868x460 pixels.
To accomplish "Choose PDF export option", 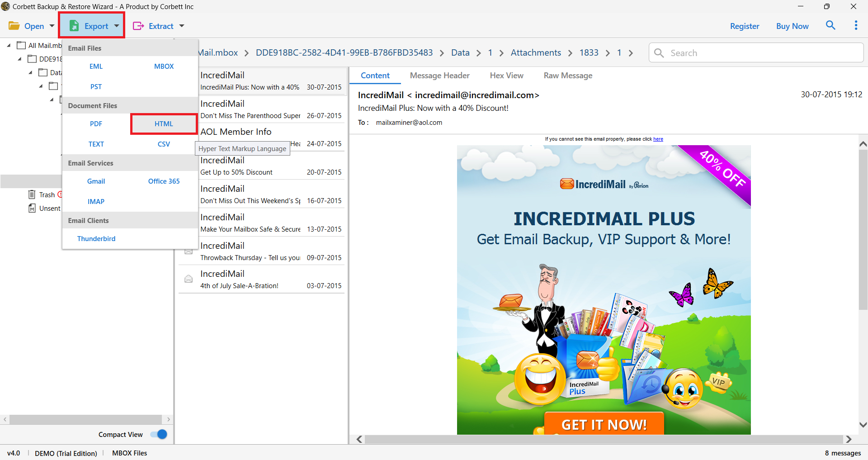I will click(96, 123).
